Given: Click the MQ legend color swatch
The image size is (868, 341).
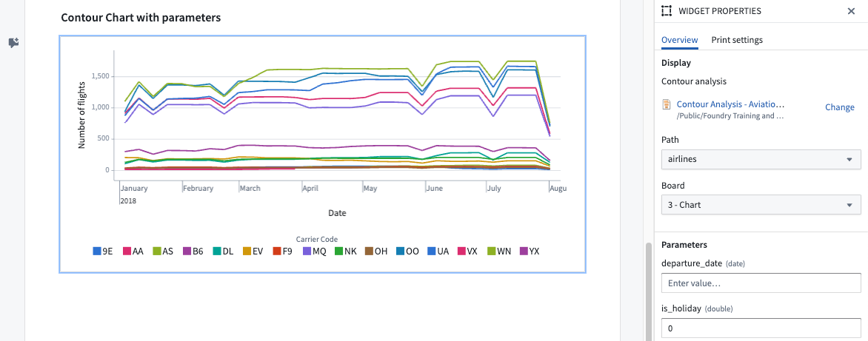Looking at the screenshot, I should (306, 251).
